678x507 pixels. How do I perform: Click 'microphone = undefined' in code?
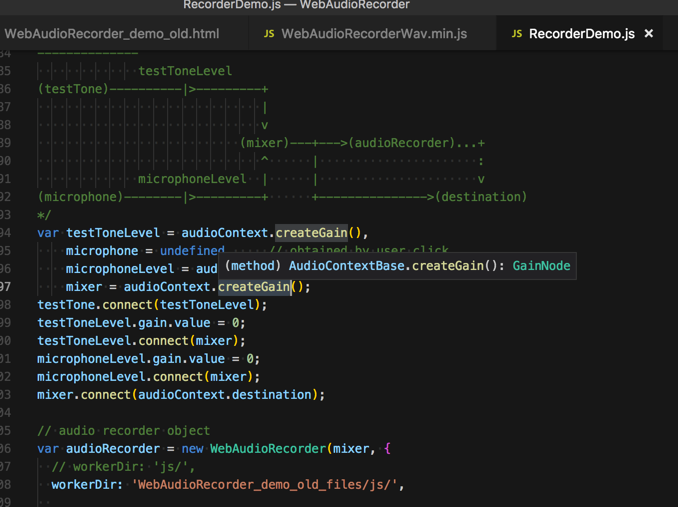[145, 251]
